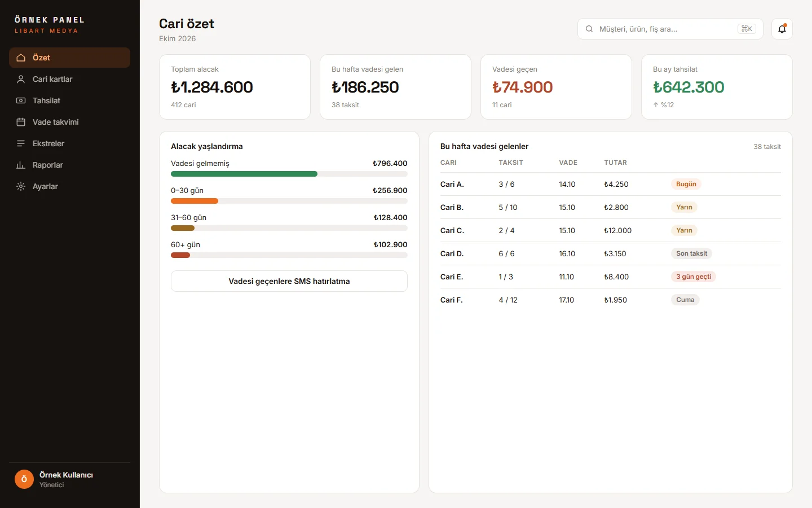Image resolution: width=812 pixels, height=508 pixels.
Task: Click the Vadesi gelmemiş green progress bar
Action: tap(244, 174)
